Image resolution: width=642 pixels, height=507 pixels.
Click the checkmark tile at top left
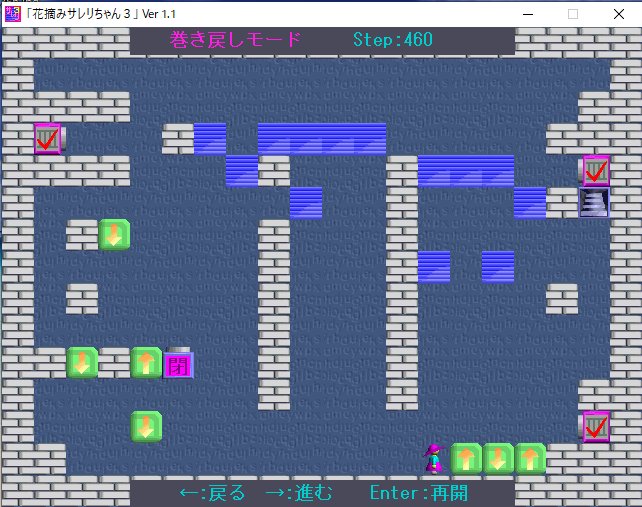(x=46, y=139)
